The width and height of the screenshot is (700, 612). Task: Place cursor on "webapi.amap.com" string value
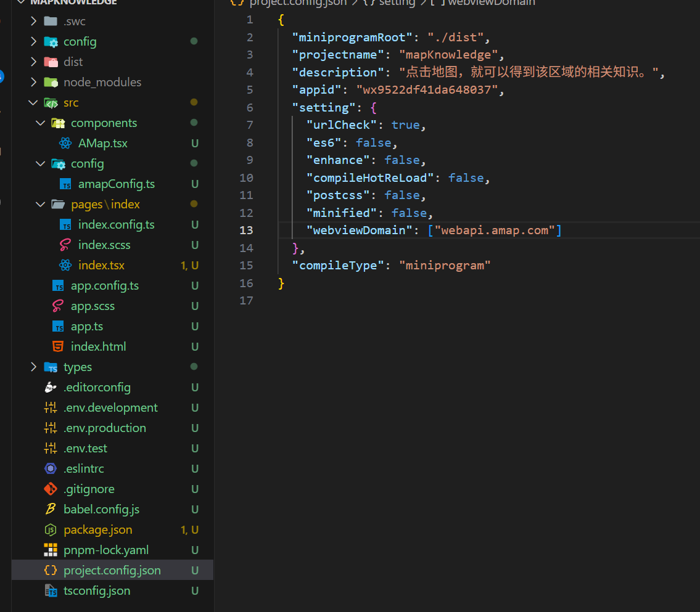(495, 230)
